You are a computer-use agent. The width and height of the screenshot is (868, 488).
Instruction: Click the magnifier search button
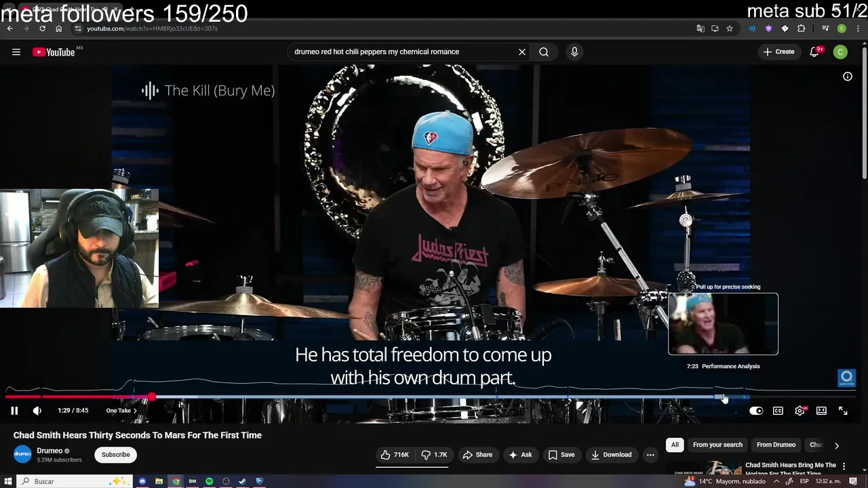pos(544,52)
